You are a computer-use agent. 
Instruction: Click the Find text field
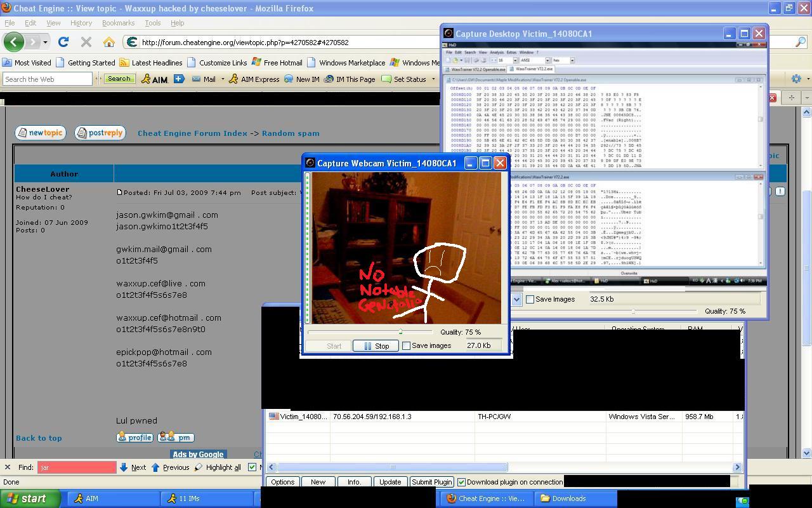pos(77,467)
